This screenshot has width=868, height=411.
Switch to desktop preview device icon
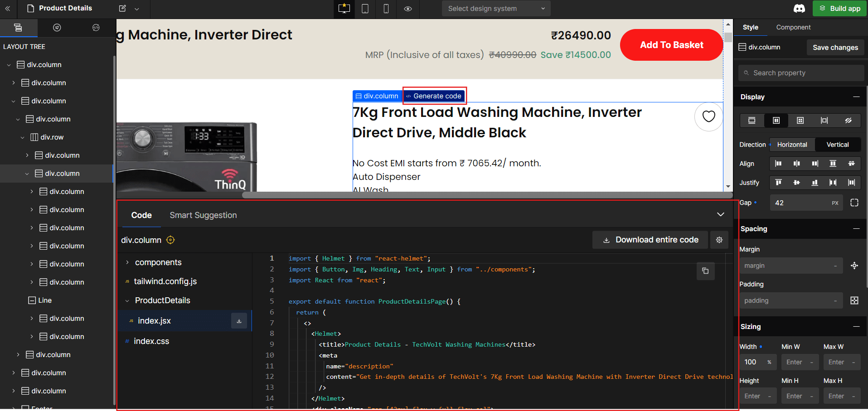pyautogui.click(x=344, y=9)
